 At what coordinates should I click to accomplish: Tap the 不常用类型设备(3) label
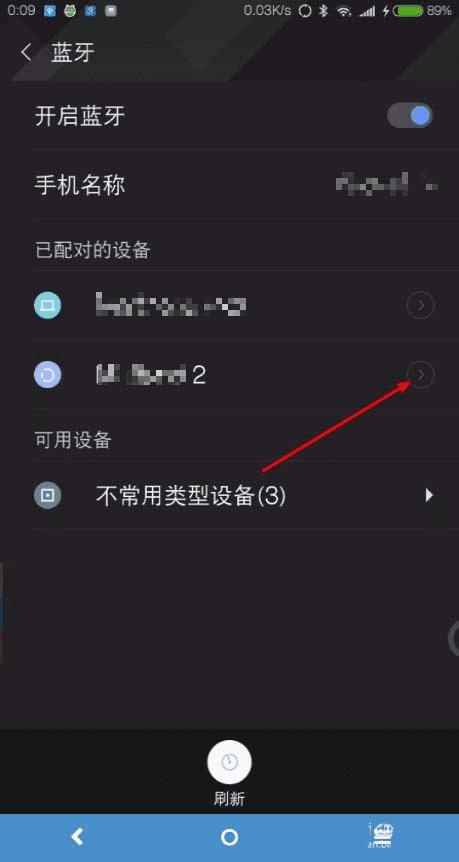pyautogui.click(x=191, y=496)
